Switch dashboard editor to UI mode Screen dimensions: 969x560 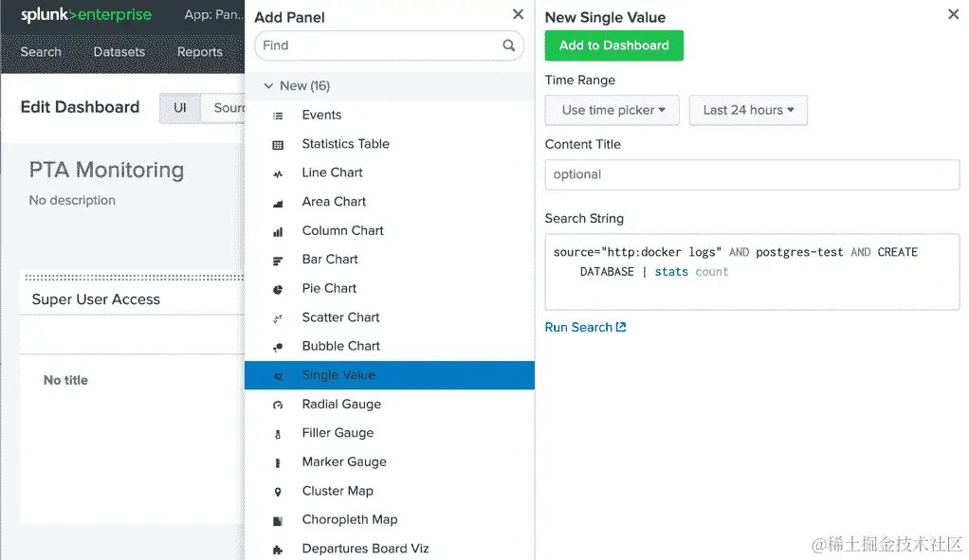pos(179,108)
